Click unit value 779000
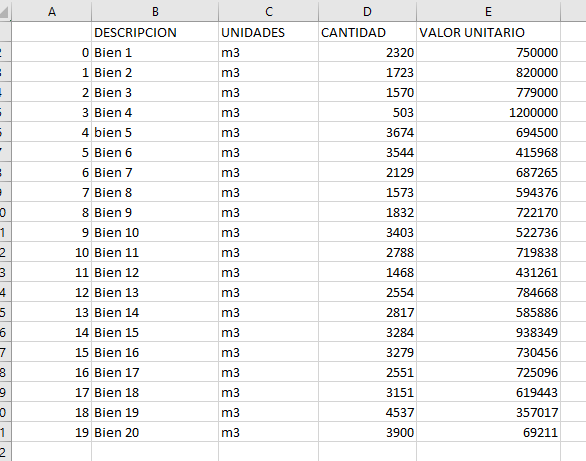 pos(488,92)
